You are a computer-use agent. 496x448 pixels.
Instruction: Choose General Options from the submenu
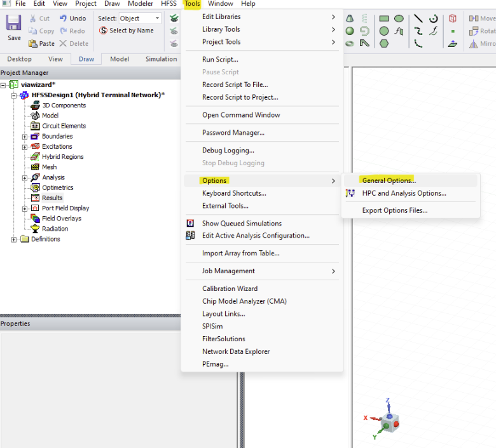click(x=389, y=180)
